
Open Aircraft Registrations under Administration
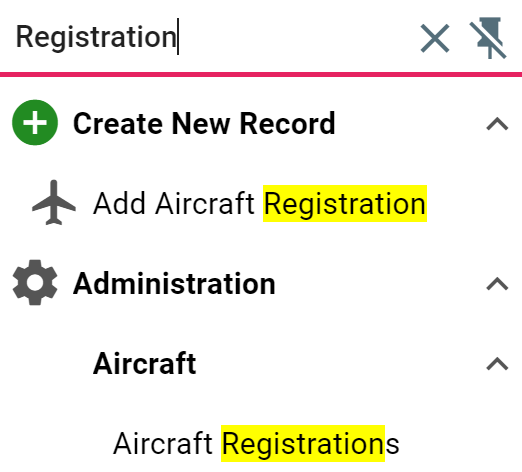[256, 443]
